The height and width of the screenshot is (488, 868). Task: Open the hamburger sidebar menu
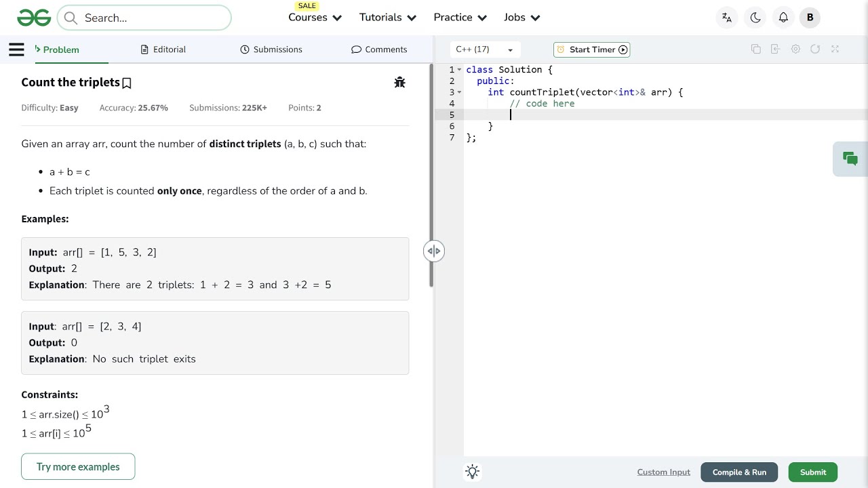point(16,49)
